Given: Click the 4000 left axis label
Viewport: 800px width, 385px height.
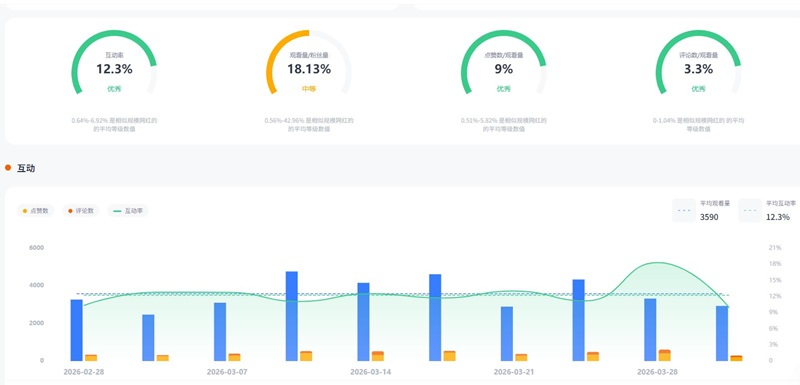Looking at the screenshot, I should tap(38, 286).
